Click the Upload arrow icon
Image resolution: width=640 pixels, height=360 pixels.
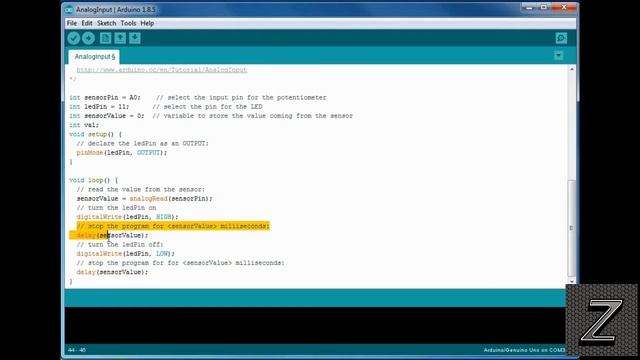click(x=89, y=38)
